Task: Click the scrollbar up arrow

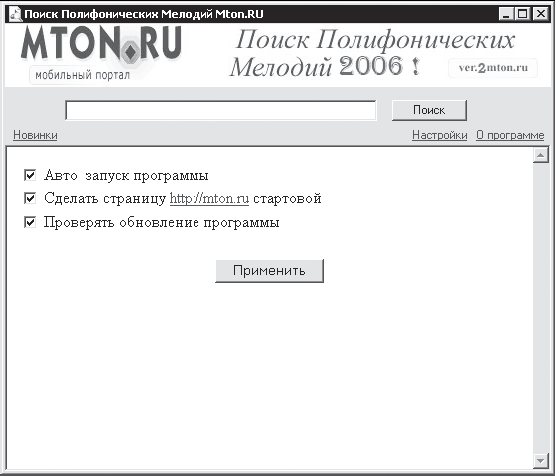Action: (540, 155)
